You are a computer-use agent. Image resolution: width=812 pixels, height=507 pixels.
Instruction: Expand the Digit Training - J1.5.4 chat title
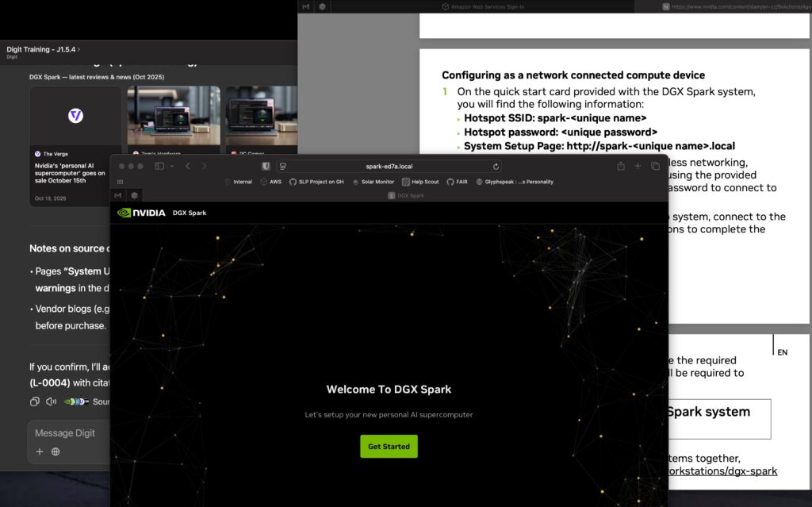click(44, 49)
